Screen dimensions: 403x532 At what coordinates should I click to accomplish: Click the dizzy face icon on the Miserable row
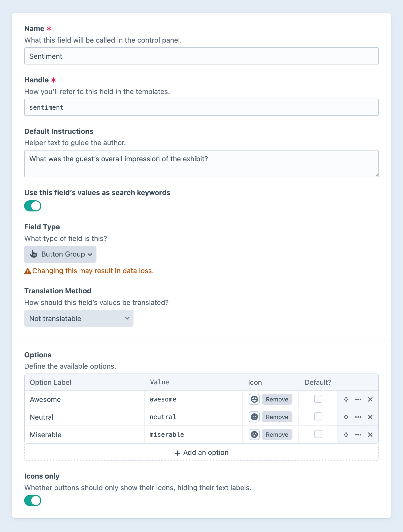[254, 434]
